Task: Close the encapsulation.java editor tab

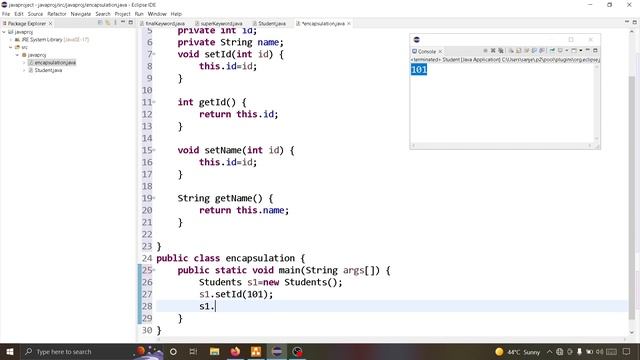Action: click(349, 24)
